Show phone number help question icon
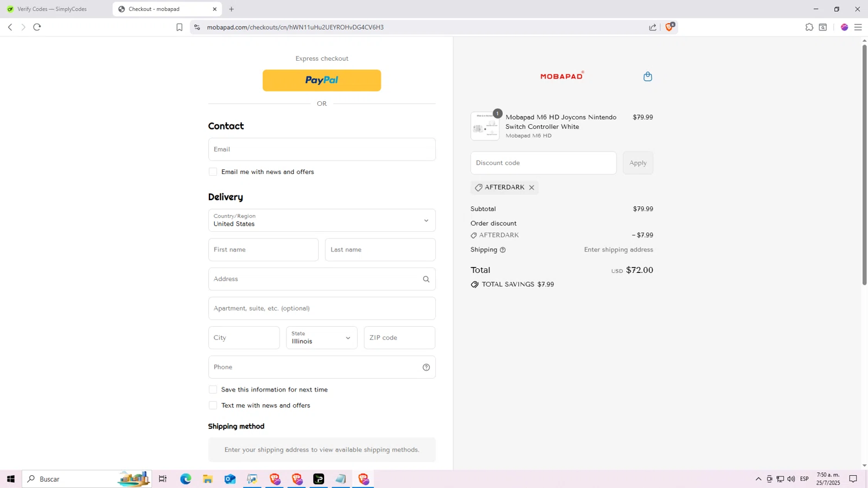The width and height of the screenshot is (868, 488). coord(426,367)
